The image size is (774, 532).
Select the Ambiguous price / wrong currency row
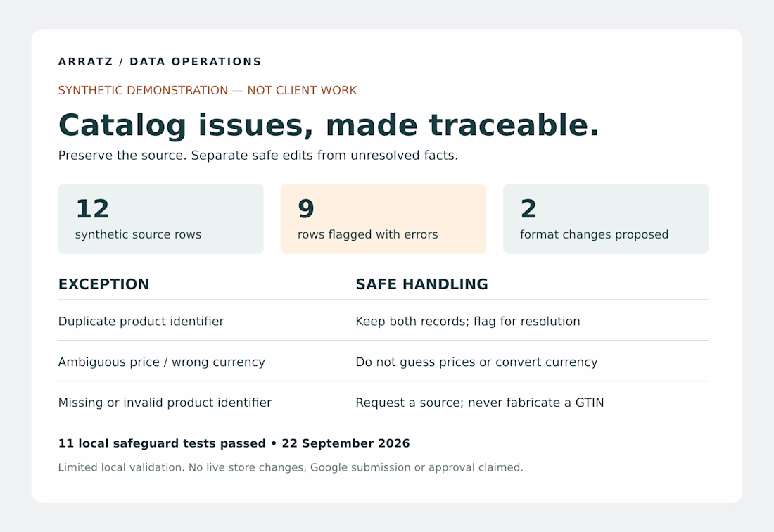[x=383, y=362]
